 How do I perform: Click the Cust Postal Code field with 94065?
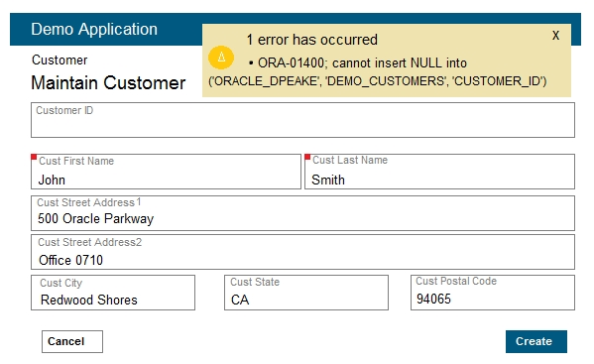pos(493,293)
